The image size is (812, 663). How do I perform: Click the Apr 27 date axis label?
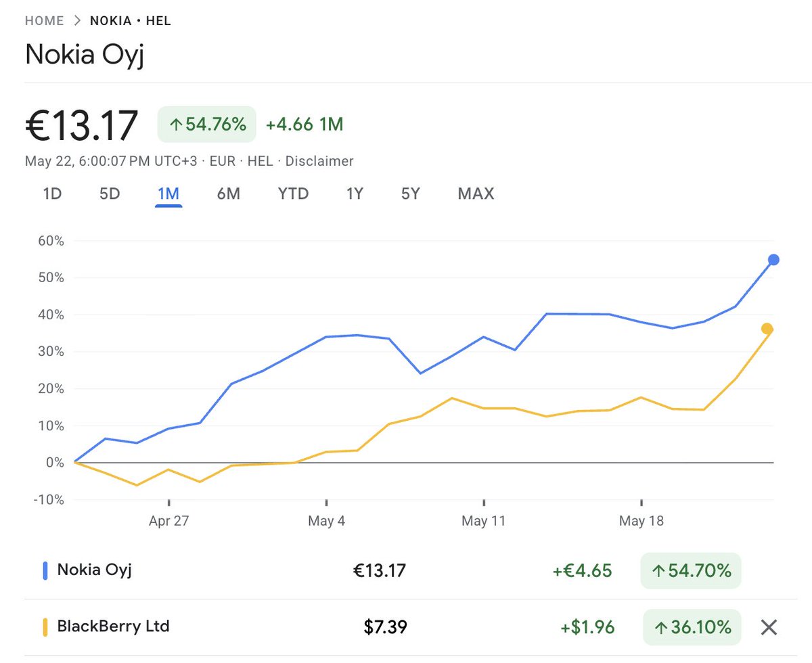point(168,521)
